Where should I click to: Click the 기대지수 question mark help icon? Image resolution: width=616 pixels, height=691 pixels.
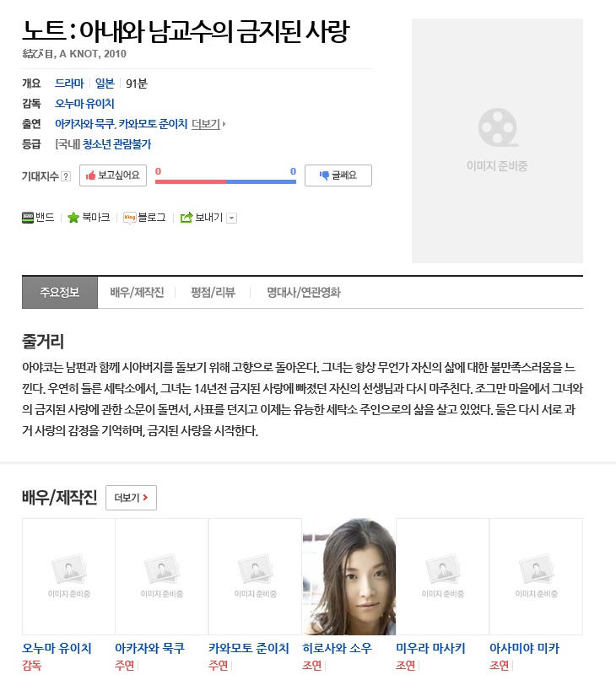click(66, 176)
